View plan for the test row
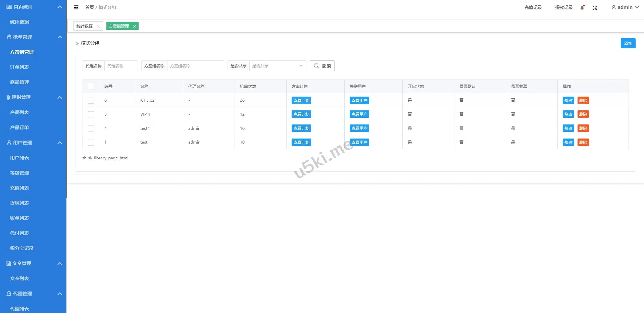Image resolution: width=644 pixels, height=313 pixels. click(x=301, y=142)
